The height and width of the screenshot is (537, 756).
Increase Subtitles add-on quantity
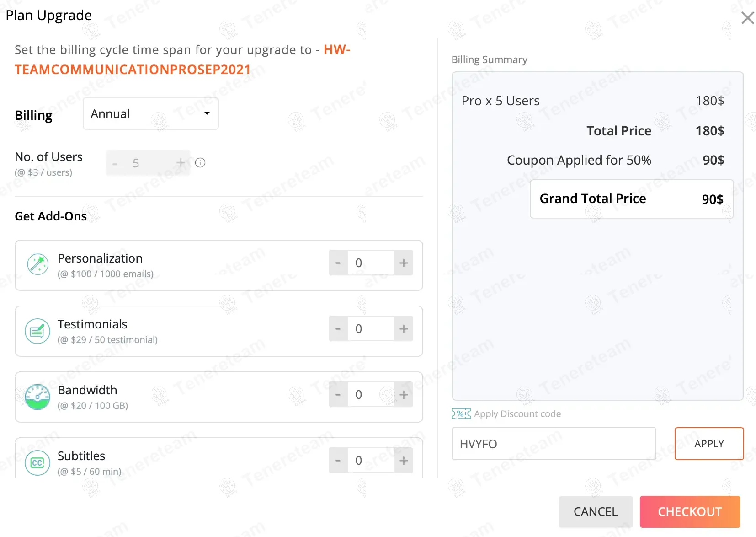404,461
